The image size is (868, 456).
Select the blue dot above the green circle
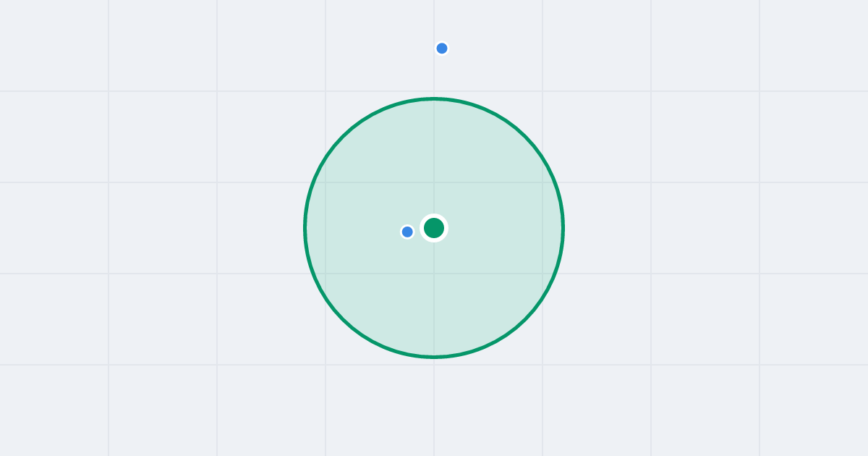coord(442,48)
